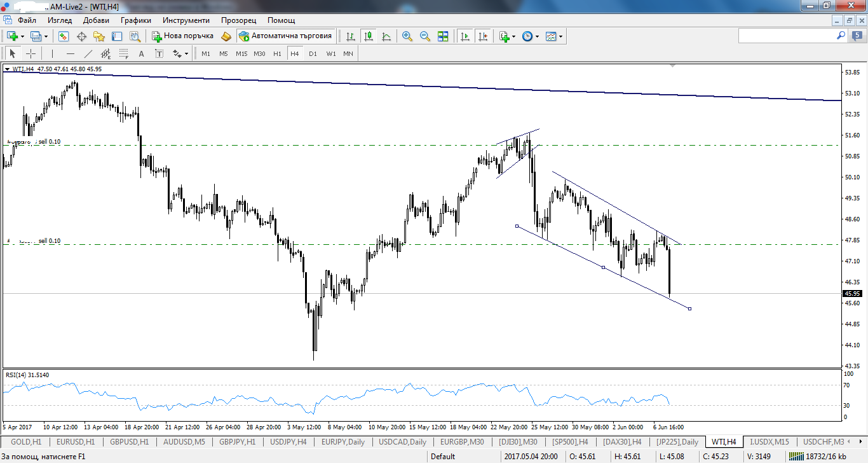868x463 pixels.
Task: Click the Zoom Out magnifier icon
Action: click(x=425, y=36)
